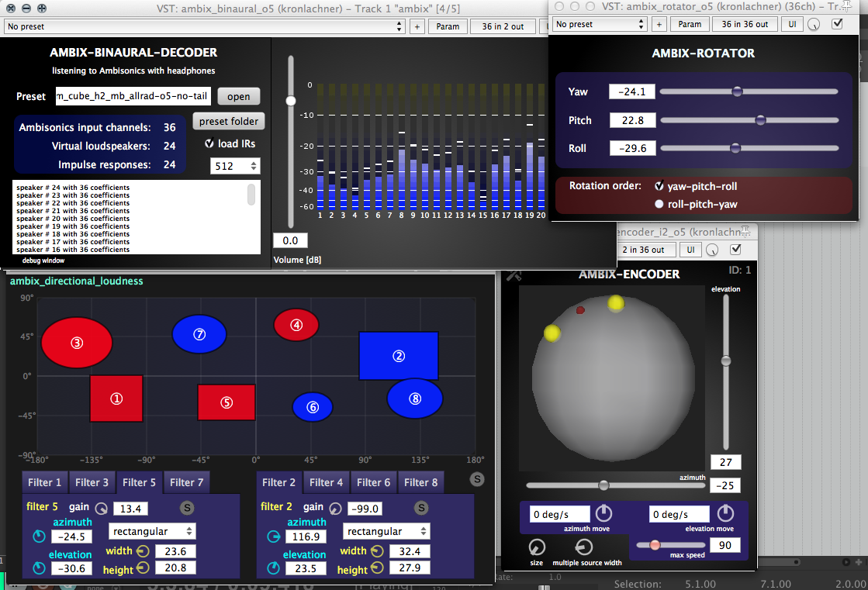Click the elevation move knob in encoder

coord(724,513)
